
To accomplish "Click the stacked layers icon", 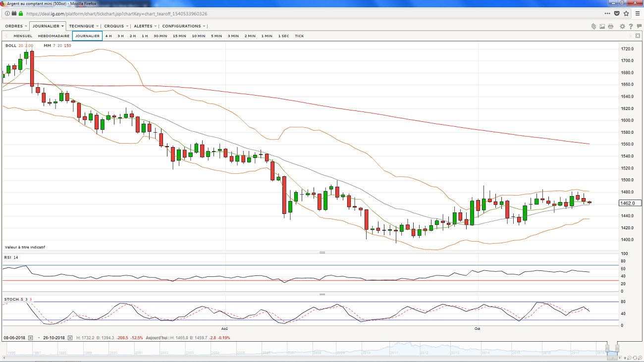I will [x=593, y=26].
